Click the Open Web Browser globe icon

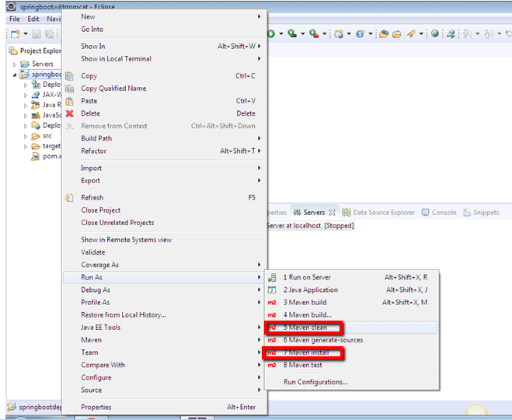tap(434, 34)
